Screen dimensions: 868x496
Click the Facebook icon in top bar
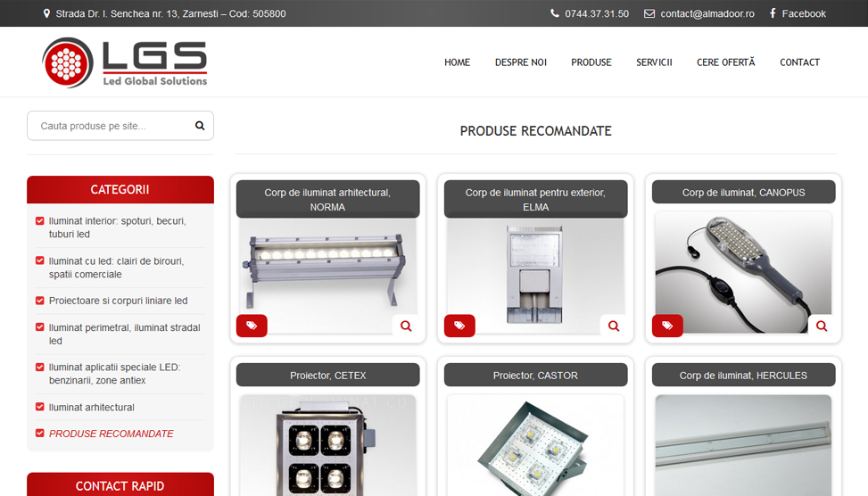tap(773, 12)
